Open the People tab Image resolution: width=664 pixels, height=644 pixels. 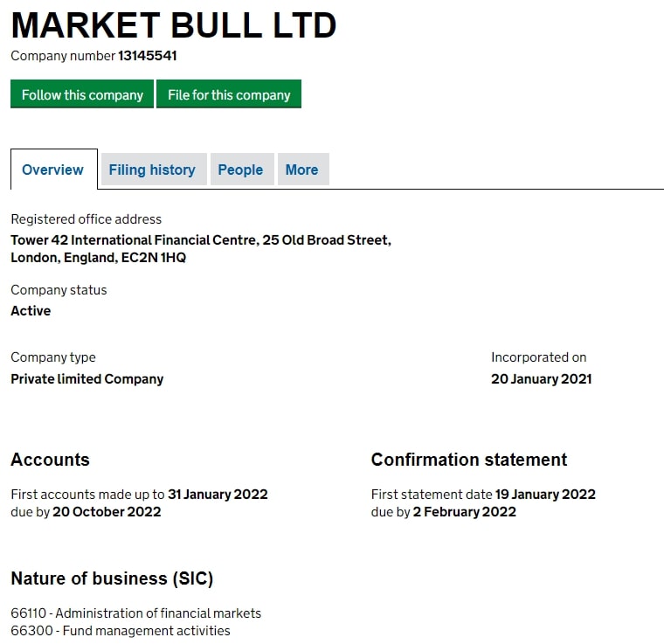pos(240,170)
